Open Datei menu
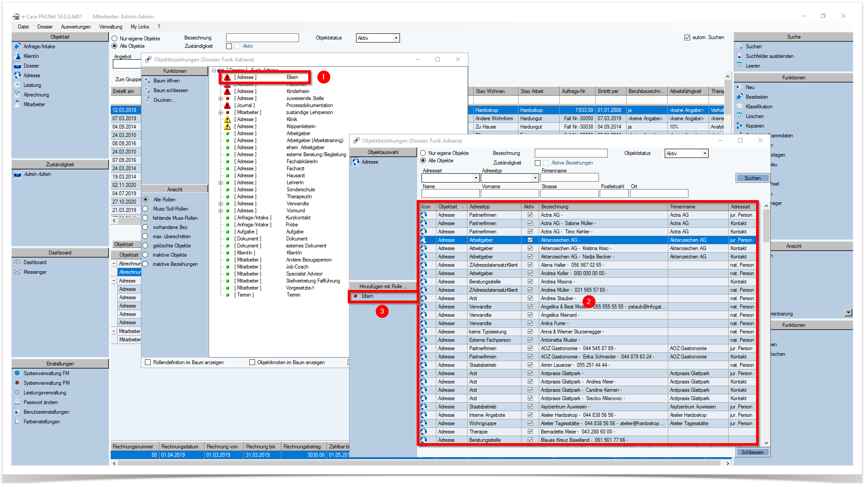This screenshot has width=868, height=487. pos(23,27)
